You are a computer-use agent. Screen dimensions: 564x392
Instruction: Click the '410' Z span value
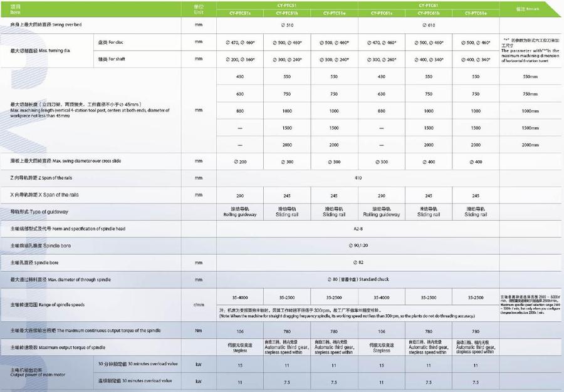click(358, 178)
